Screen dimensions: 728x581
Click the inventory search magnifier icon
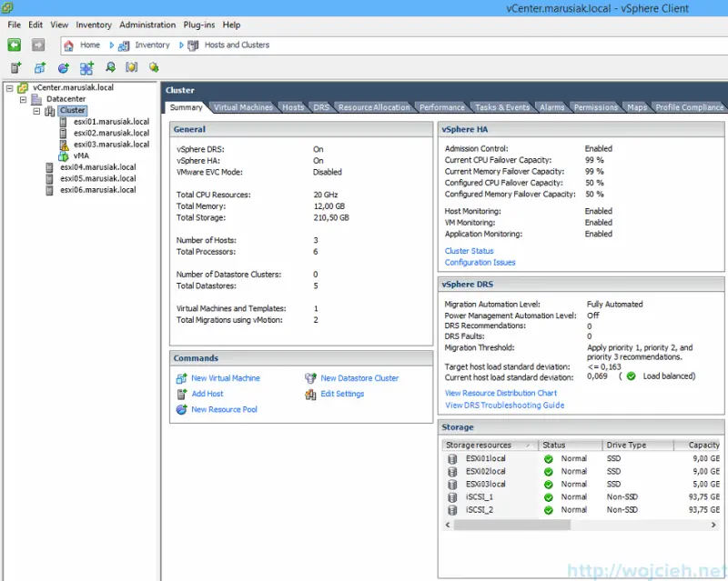(x=111, y=66)
